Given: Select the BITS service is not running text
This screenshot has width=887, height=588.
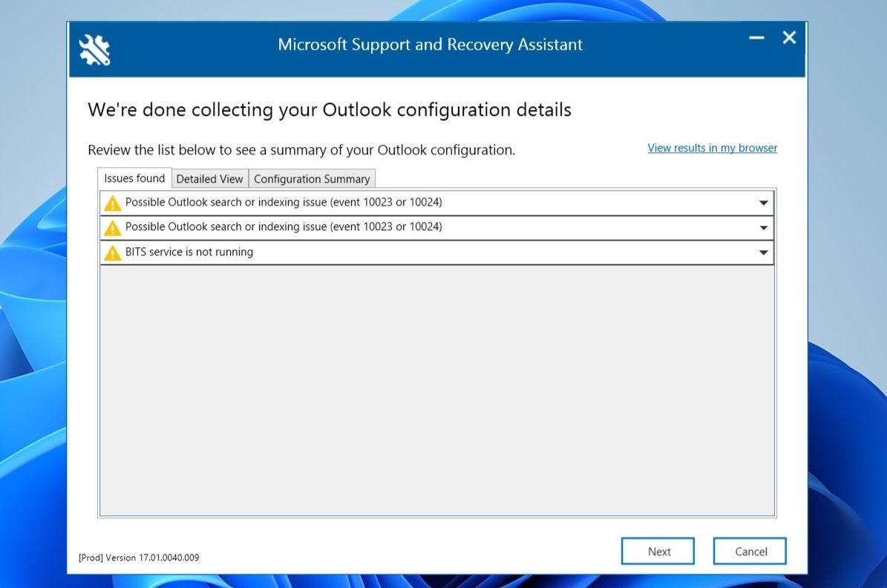Looking at the screenshot, I should (x=189, y=252).
